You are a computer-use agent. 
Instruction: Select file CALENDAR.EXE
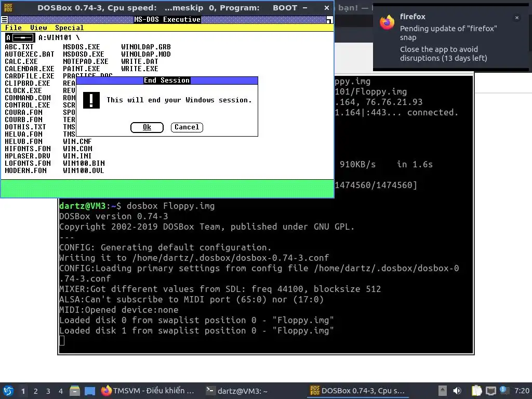tap(30, 69)
